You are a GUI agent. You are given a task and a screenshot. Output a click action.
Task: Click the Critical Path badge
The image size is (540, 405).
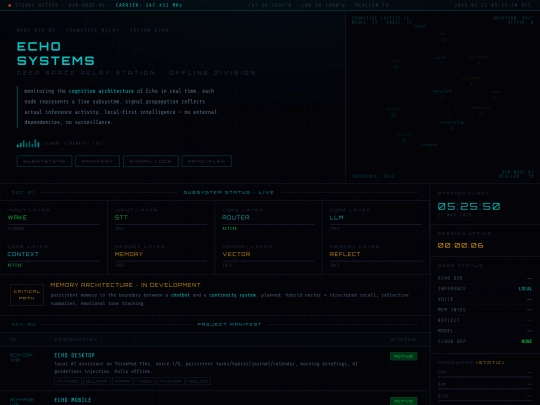(x=27, y=295)
